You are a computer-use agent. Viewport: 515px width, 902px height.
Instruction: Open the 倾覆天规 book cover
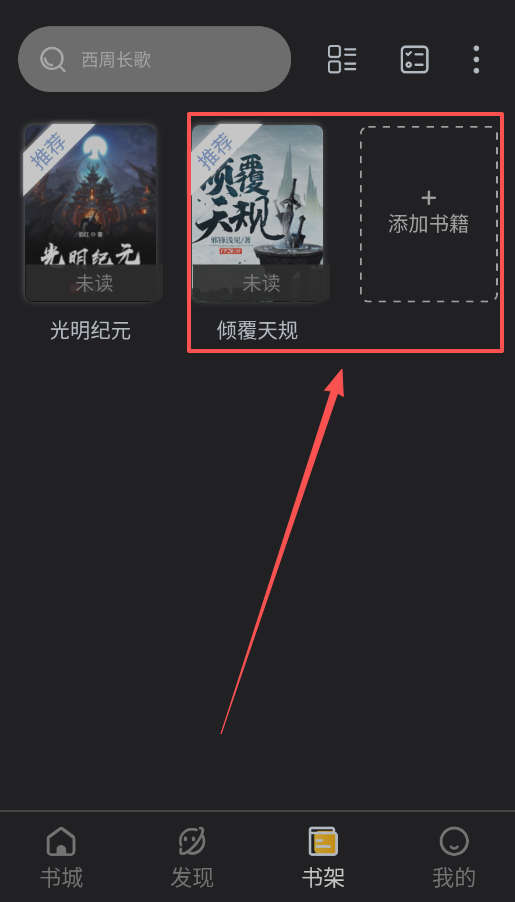(257, 213)
